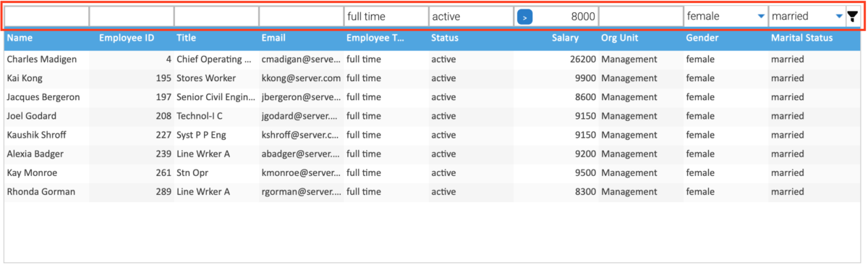The width and height of the screenshot is (868, 271).
Task: Click the Name filter input field
Action: point(46,16)
